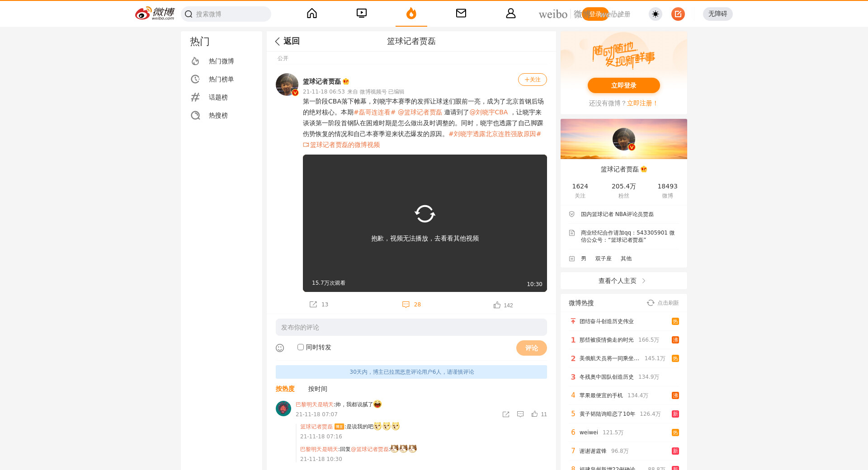Open the video section icon in top navigation

click(362, 14)
